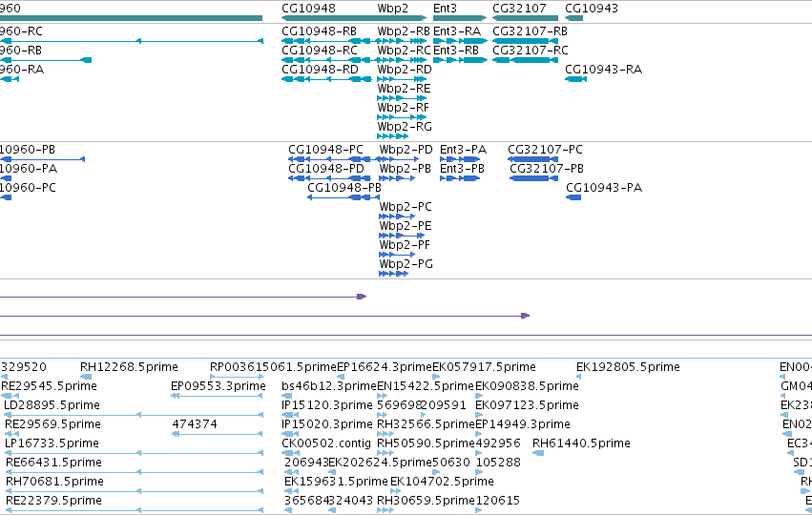The width and height of the screenshot is (812, 515).
Task: Select the CG10943 gene label
Action: coord(592,9)
